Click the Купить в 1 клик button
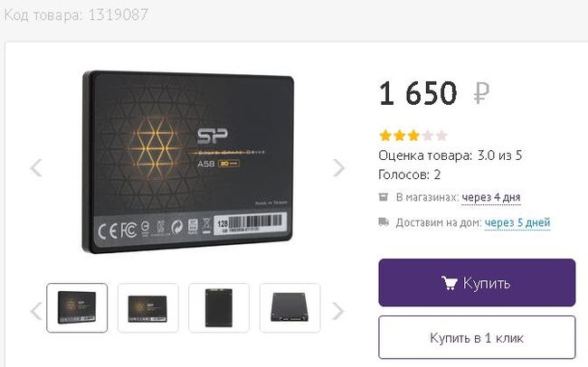The width and height of the screenshot is (588, 367). (477, 338)
